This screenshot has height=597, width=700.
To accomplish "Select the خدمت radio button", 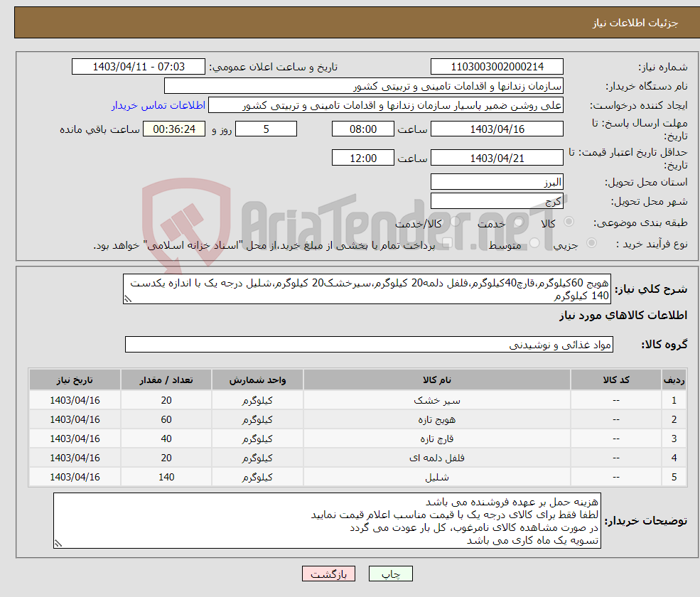I will (519, 222).
